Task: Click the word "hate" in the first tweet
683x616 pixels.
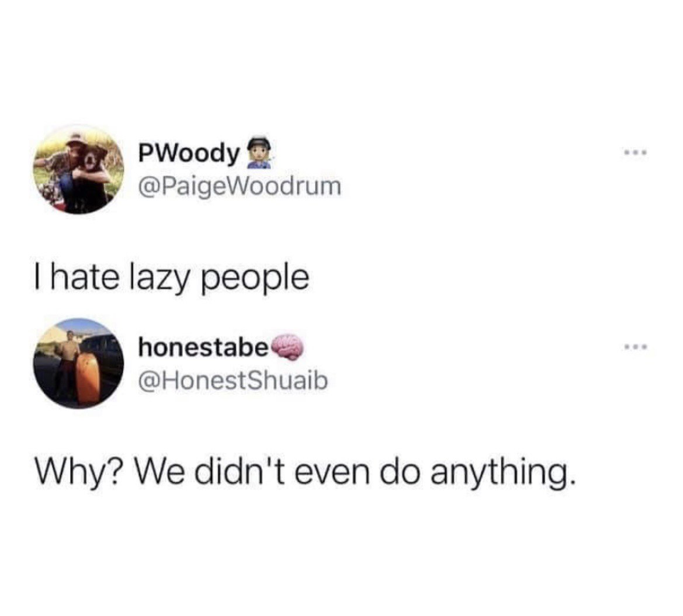Action: [85, 277]
